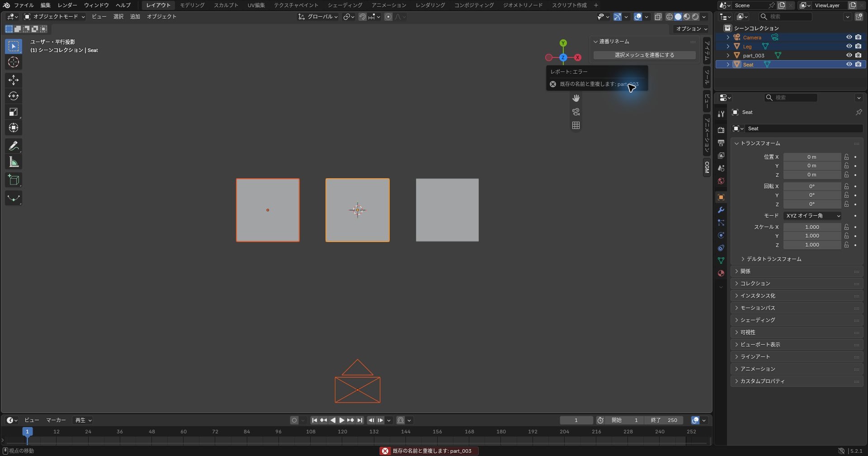Select the Add Cube tool
This screenshot has height=456, width=868.
[x=14, y=180]
